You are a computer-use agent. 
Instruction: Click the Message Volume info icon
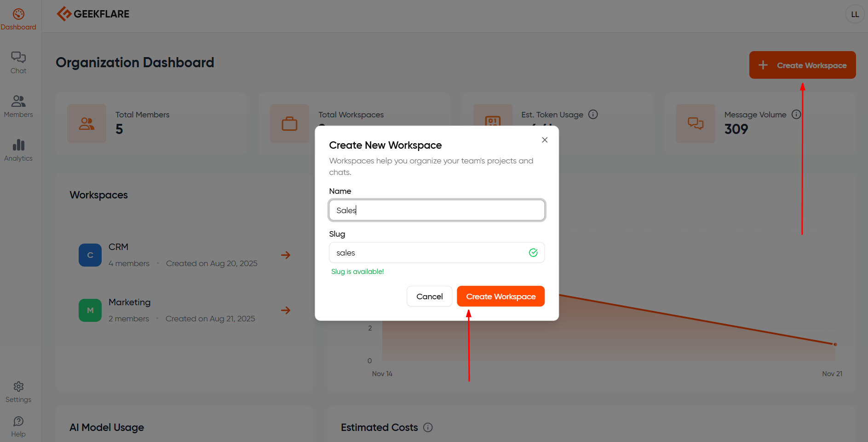point(796,114)
